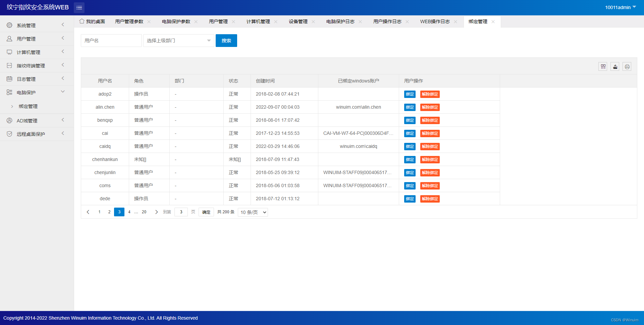Click the chenhankun username cell
644x325 pixels.
pyautogui.click(x=105, y=159)
